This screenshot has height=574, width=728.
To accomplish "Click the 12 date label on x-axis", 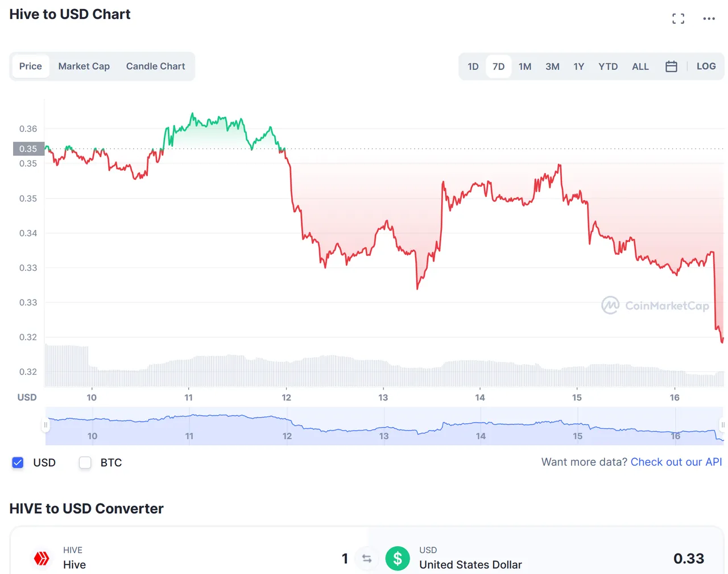I will [286, 398].
